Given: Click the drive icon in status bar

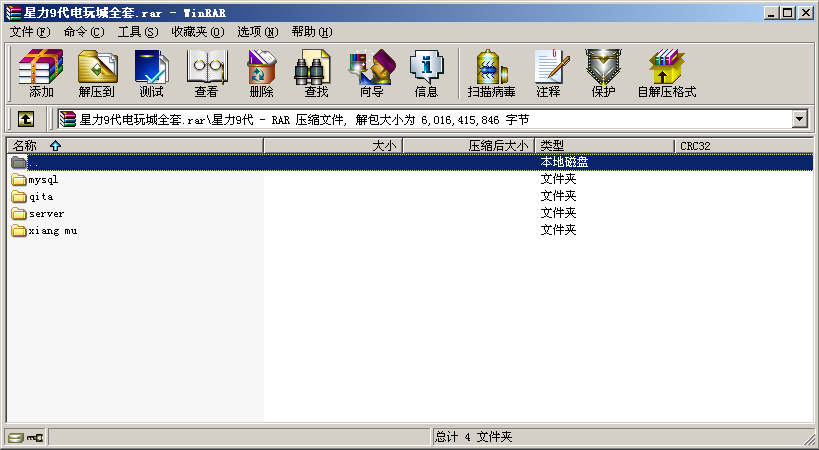Looking at the screenshot, I should (15, 438).
